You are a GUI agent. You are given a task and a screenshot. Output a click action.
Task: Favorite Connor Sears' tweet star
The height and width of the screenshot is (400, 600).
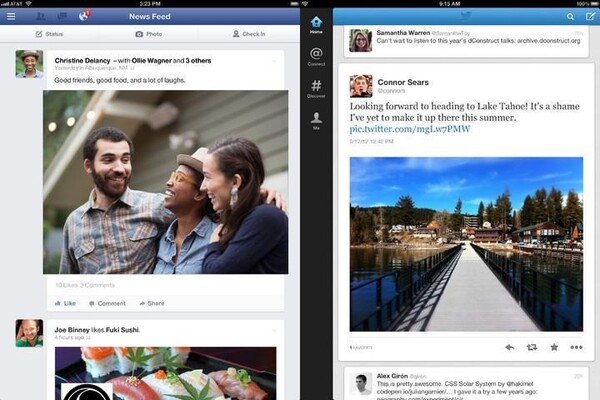(554, 347)
